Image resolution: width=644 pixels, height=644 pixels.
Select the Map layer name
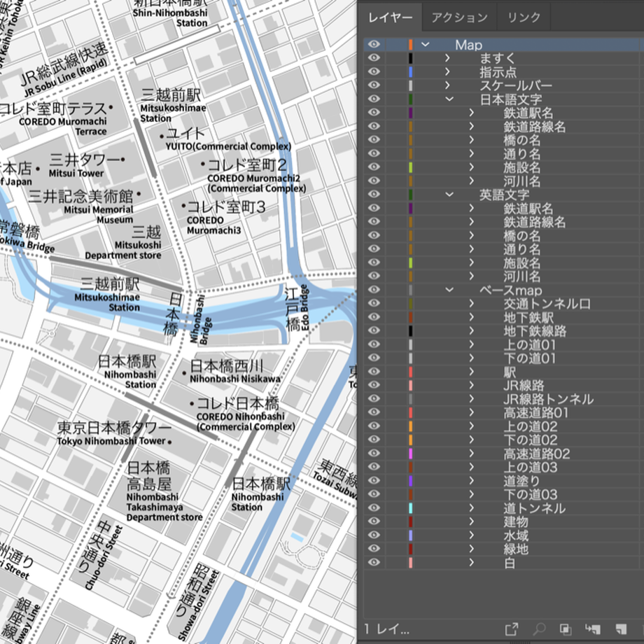[x=468, y=45]
